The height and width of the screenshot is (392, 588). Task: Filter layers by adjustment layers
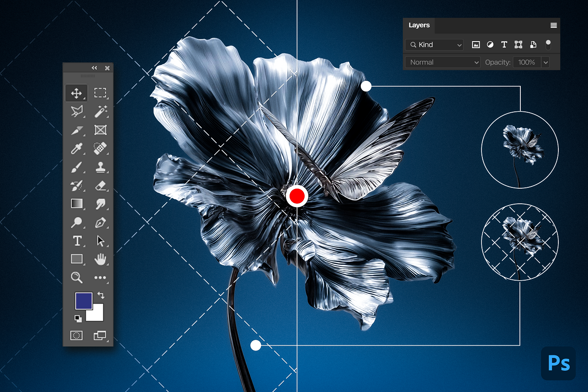tap(490, 45)
